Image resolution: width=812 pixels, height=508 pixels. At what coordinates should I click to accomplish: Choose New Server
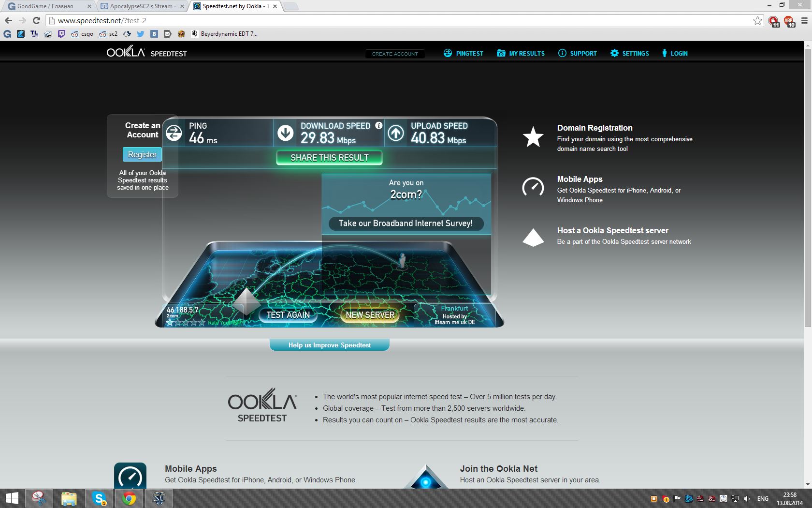pos(370,315)
